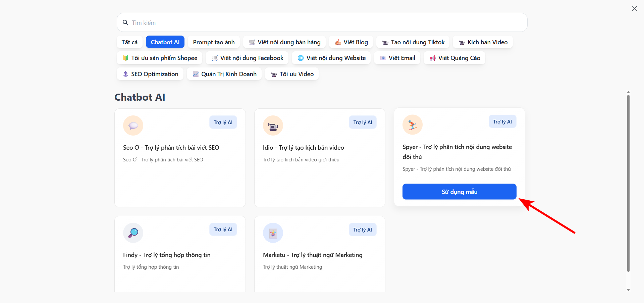This screenshot has height=303, width=644.
Task: Open Findy - Trợ lý tổng hợp thông tin
Action: pyautogui.click(x=167, y=255)
